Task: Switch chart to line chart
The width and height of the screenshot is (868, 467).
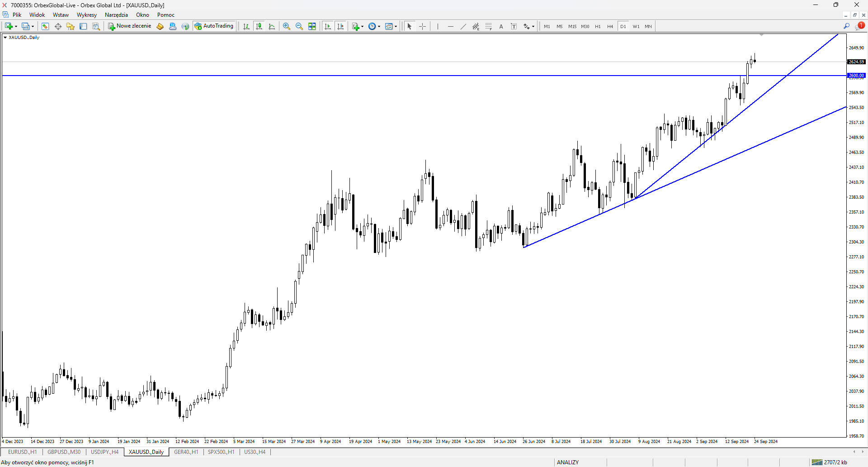Action: (x=272, y=26)
